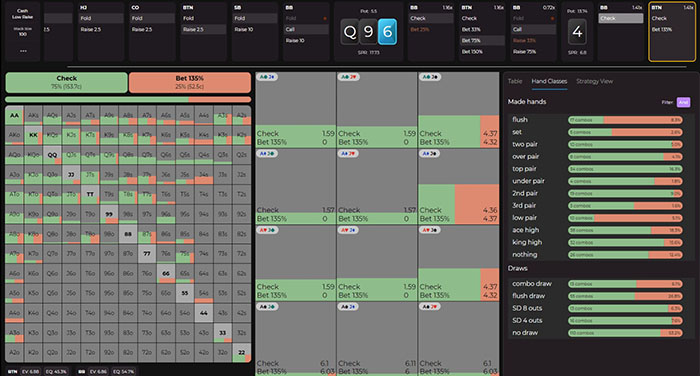Select the Q flop card
Viewport: 700px width, 376px height.
coord(350,32)
